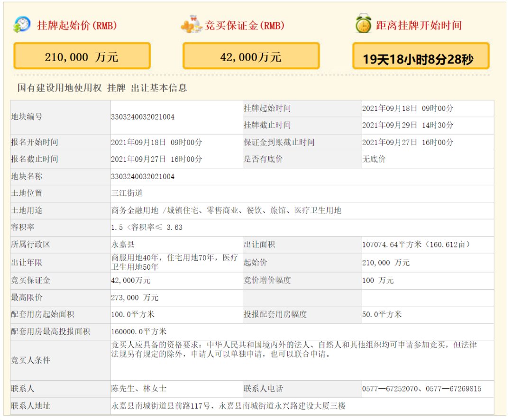The width and height of the screenshot is (512, 420).
Task: Click the plot ratio value 1.5 <容积率≤ 3.63
Action: click(x=146, y=228)
